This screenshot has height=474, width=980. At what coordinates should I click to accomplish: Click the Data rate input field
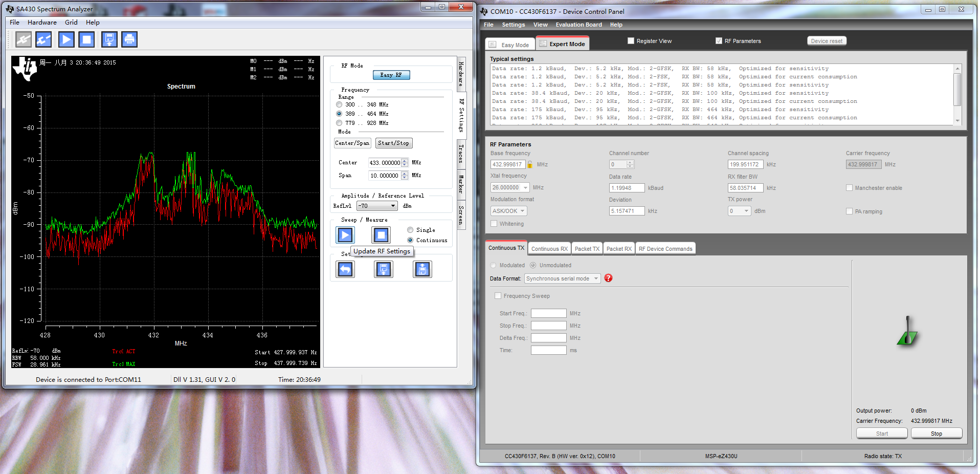coord(627,188)
